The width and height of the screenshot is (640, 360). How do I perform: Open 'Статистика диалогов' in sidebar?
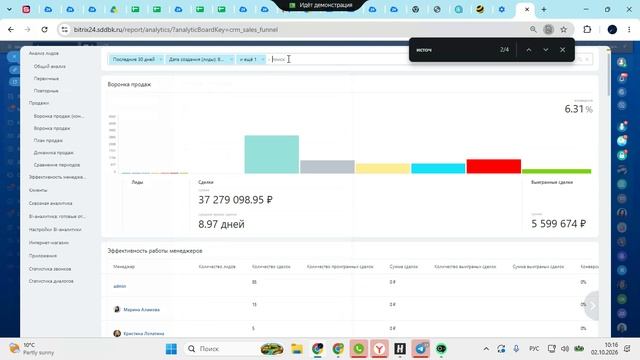tap(51, 281)
